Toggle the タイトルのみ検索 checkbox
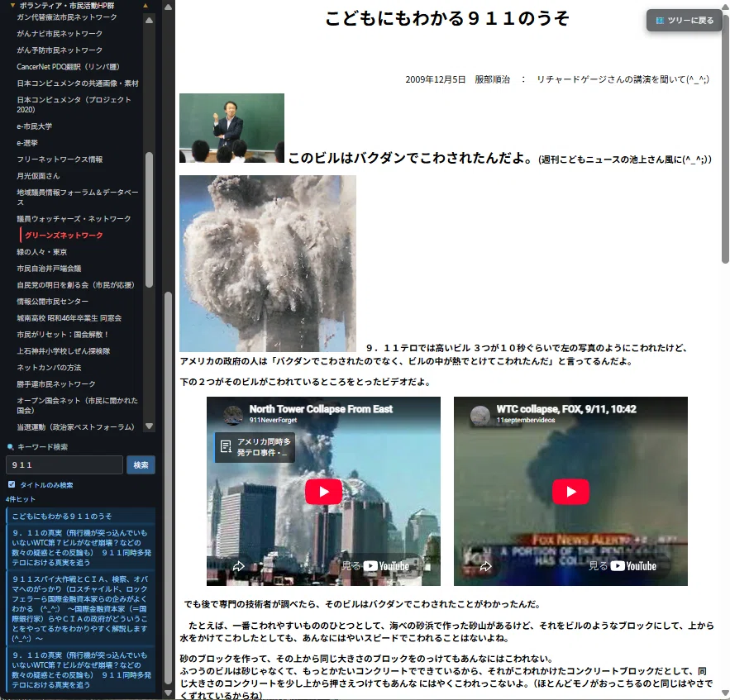730x700 pixels. click(12, 484)
